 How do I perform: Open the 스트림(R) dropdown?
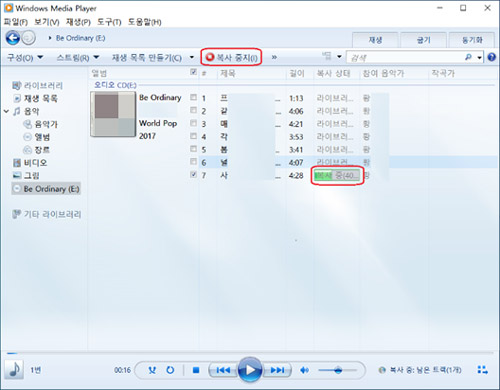coord(78,58)
